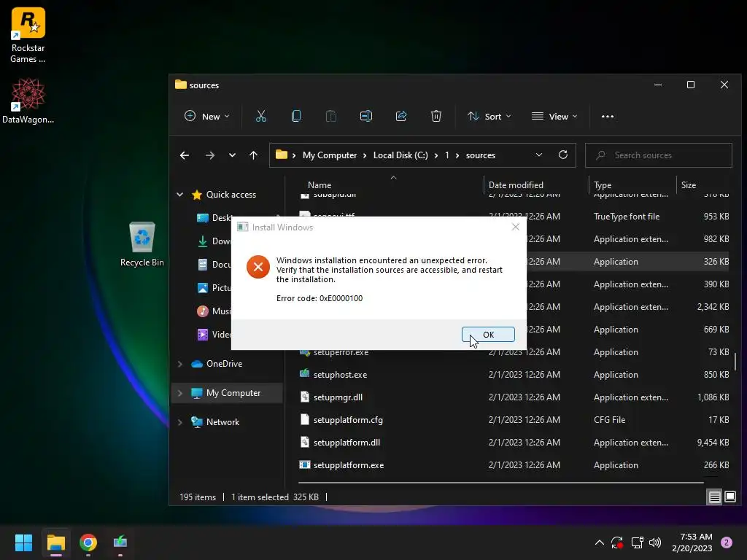747x560 pixels.
Task: Open the New item menu
Action: coord(207,116)
